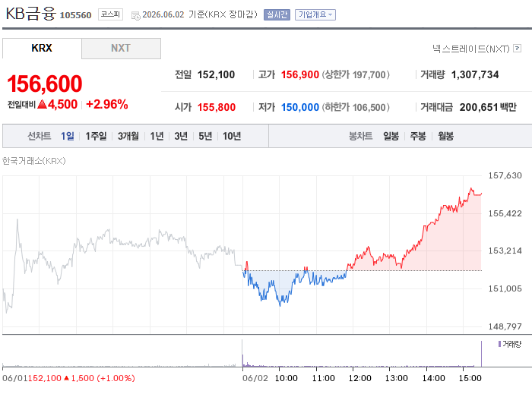This screenshot has width=532, height=394.
Task: Click the red intraday peak on the chart
Action: click(471, 188)
